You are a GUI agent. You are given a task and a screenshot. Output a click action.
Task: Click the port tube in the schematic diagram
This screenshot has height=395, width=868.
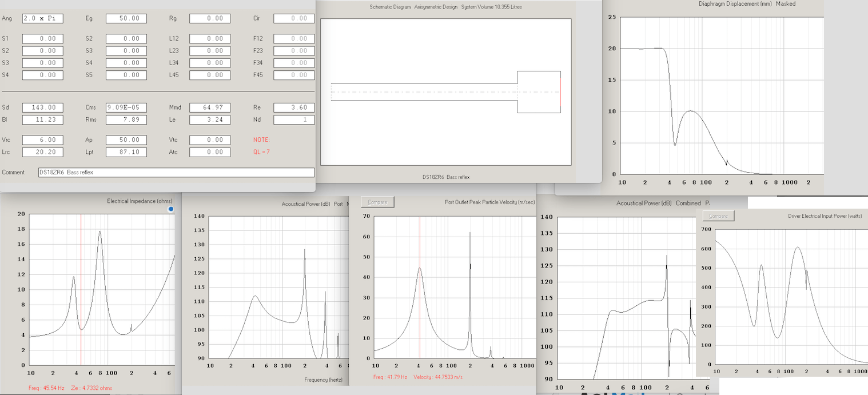coord(424,92)
